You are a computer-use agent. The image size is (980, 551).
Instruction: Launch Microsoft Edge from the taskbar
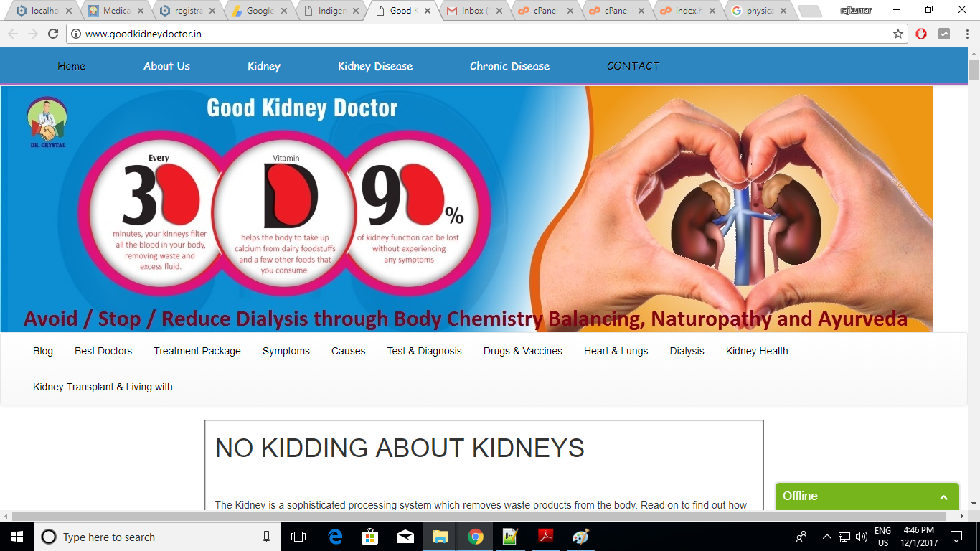pyautogui.click(x=334, y=537)
